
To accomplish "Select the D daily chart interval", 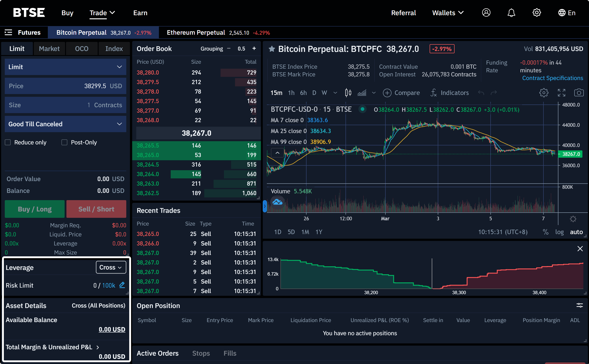I will click(x=314, y=93).
